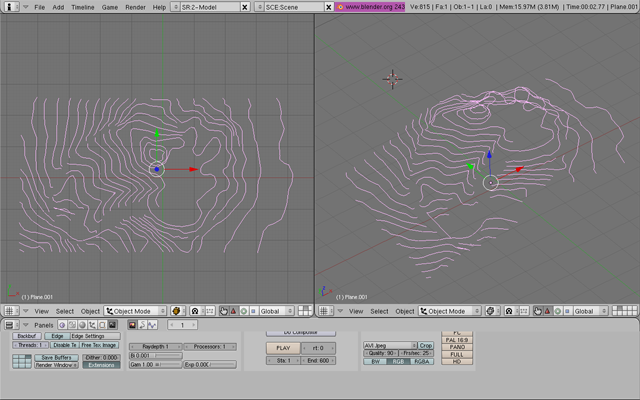Open the Help menu
The height and width of the screenshot is (400, 640).
(159, 7)
